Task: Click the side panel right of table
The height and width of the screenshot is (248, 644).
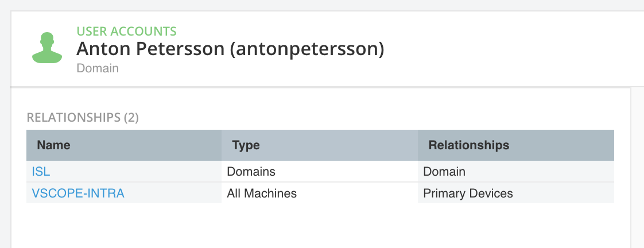Action: (638, 168)
